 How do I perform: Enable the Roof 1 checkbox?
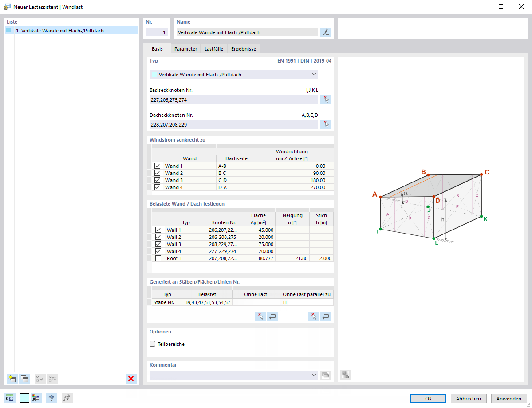pyautogui.click(x=158, y=258)
